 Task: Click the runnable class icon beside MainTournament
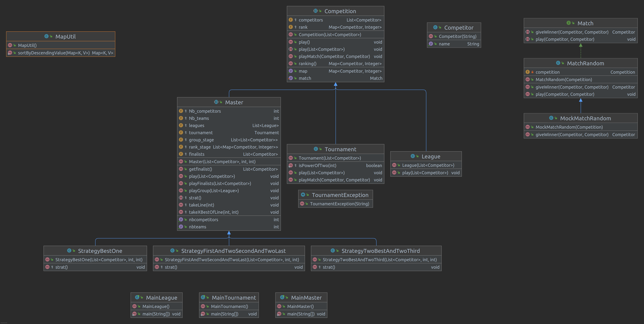[x=203, y=297]
